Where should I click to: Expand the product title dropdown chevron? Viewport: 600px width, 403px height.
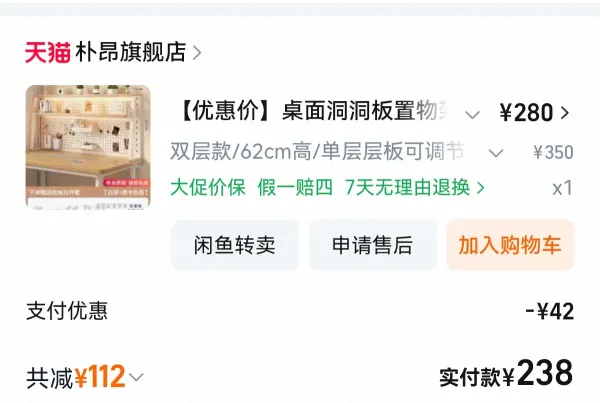[x=472, y=114]
